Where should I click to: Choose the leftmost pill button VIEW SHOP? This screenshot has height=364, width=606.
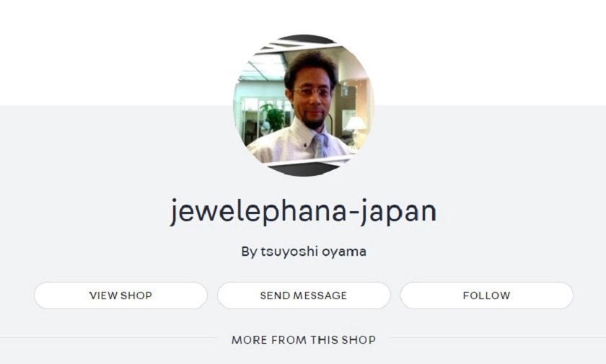click(120, 296)
